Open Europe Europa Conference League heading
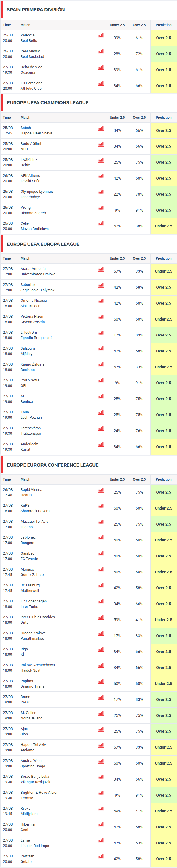Image resolution: width=177 pixels, height=868 pixels. coord(53,465)
